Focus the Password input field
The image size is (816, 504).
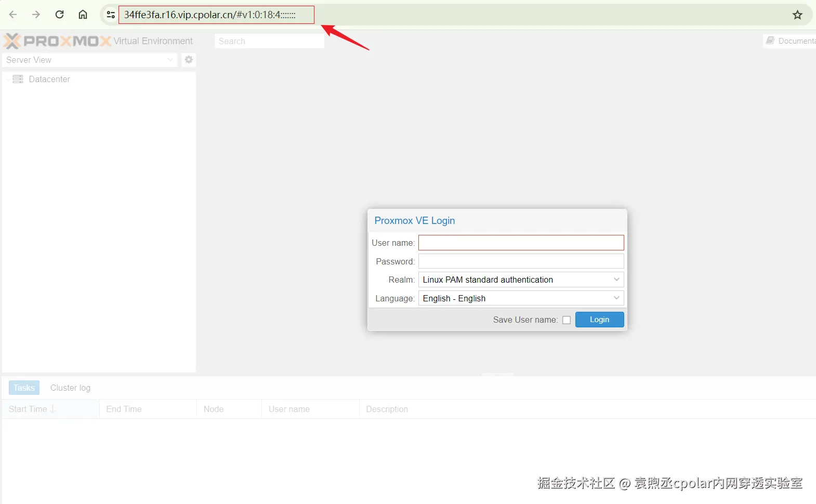pos(521,261)
